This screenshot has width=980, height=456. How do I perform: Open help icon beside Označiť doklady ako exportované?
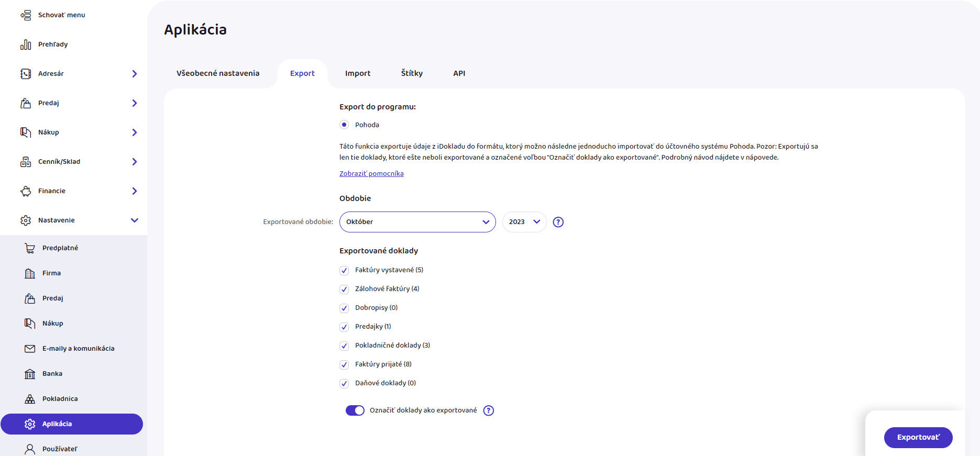[x=488, y=410]
